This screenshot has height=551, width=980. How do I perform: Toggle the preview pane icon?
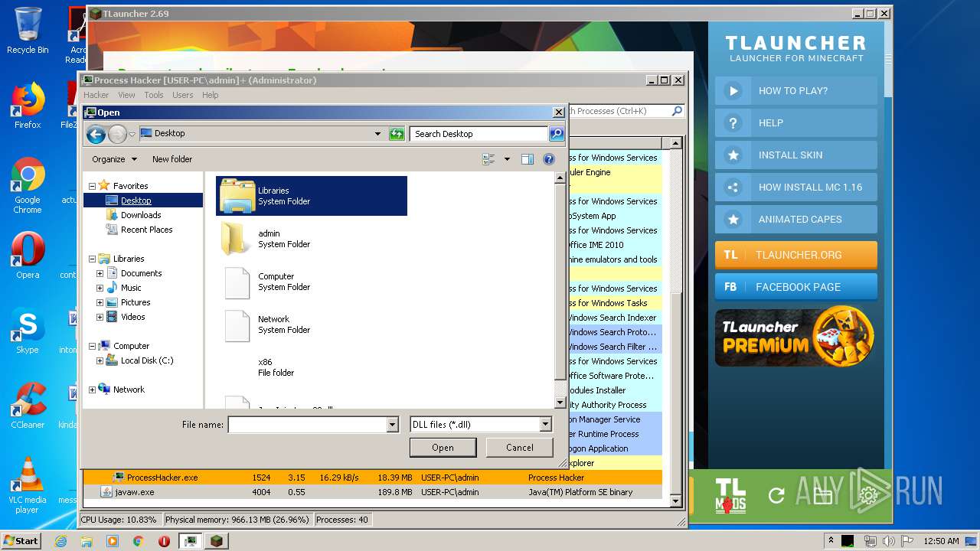point(528,159)
